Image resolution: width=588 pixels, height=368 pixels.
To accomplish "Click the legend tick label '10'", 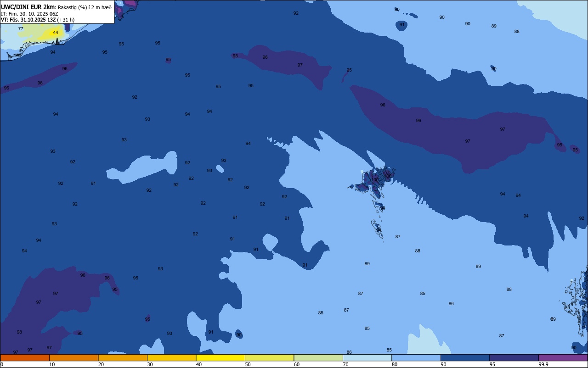I will coord(52,364).
